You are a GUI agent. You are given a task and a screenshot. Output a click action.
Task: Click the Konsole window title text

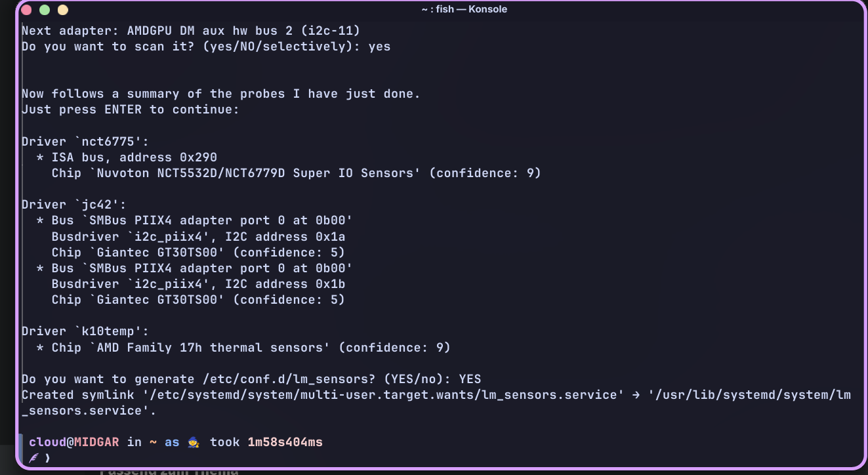point(464,9)
